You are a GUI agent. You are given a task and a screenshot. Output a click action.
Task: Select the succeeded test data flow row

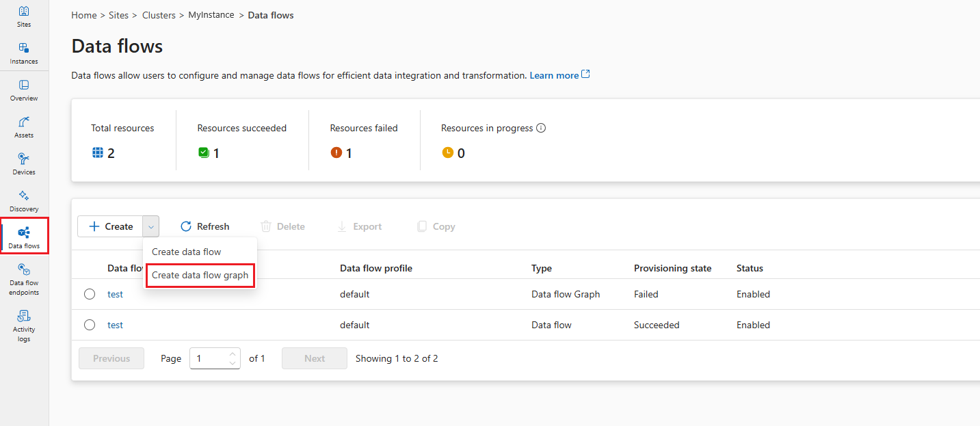(x=89, y=324)
